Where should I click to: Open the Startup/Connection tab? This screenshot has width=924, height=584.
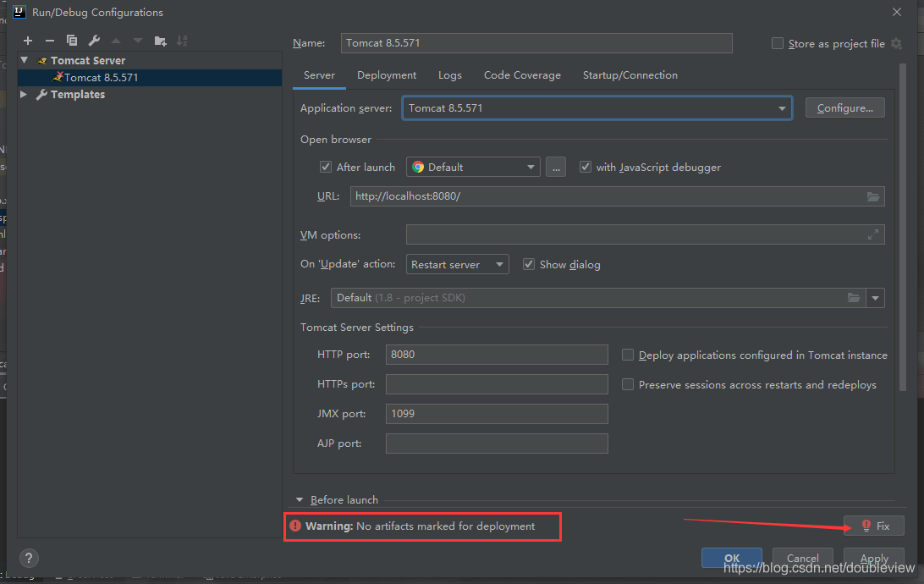(630, 75)
